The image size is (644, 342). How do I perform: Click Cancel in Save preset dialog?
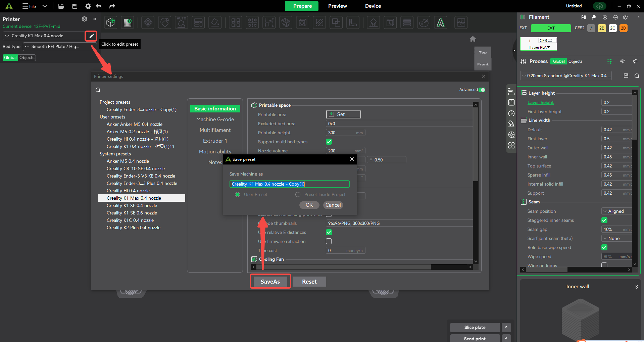pyautogui.click(x=333, y=205)
